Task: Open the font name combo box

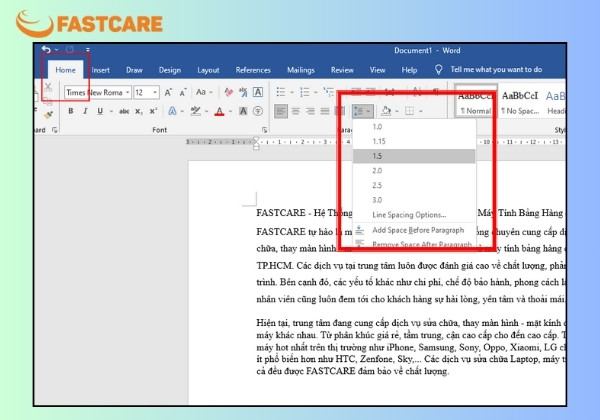Action: click(98, 93)
